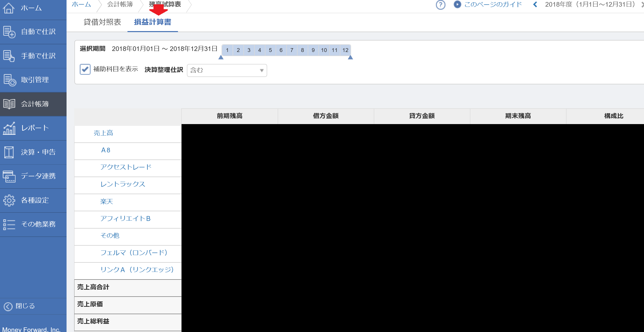This screenshot has width=644, height=332.
Task: Open その他 sub-account link
Action: tap(110, 235)
